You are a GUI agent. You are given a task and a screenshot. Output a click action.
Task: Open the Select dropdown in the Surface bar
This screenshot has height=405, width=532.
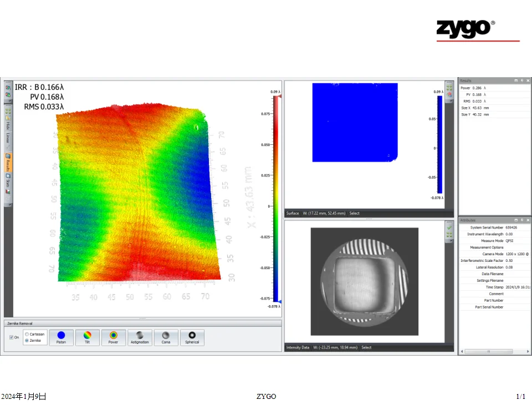point(354,213)
